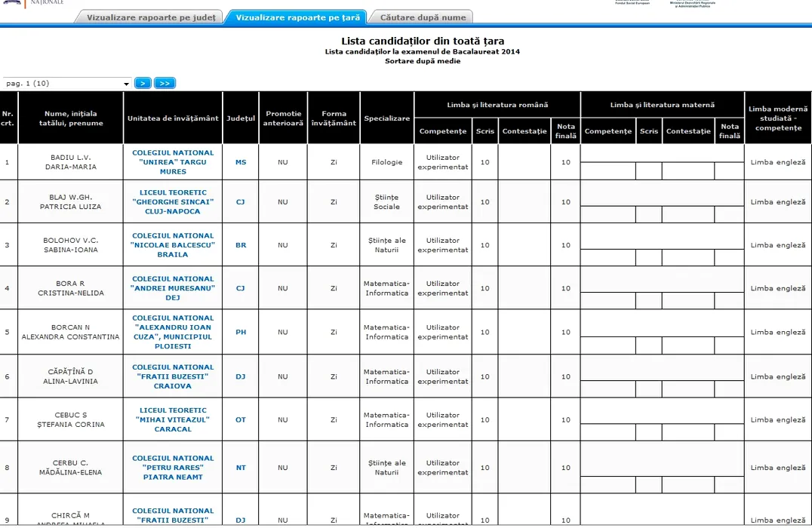Select the PH county link
812x528 pixels.
coord(241,332)
